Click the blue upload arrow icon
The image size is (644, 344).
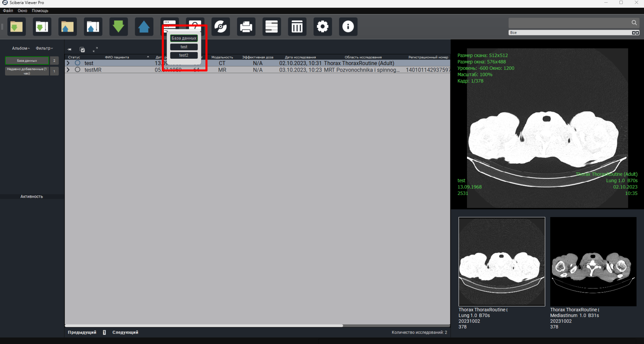(x=144, y=27)
